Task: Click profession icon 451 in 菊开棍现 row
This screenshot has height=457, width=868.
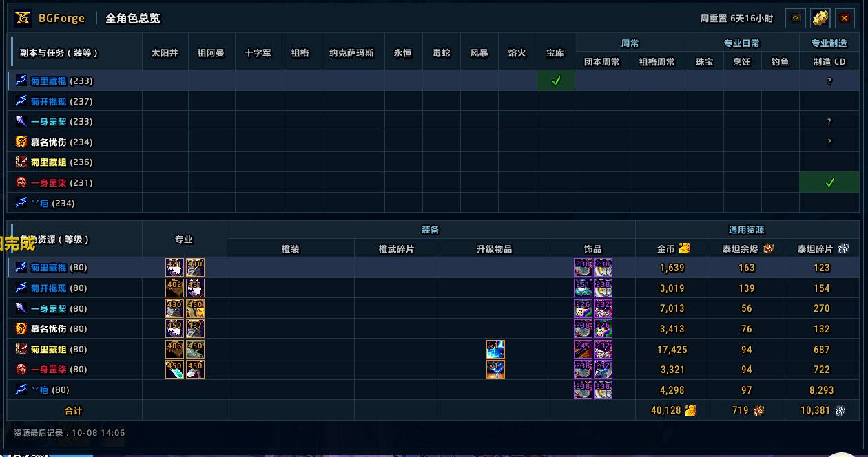Action: (x=196, y=288)
